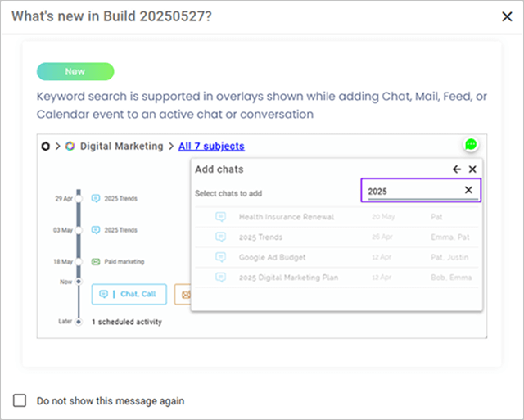Click the back arrow in Add chats
The width and height of the screenshot is (524, 420).
457,169
